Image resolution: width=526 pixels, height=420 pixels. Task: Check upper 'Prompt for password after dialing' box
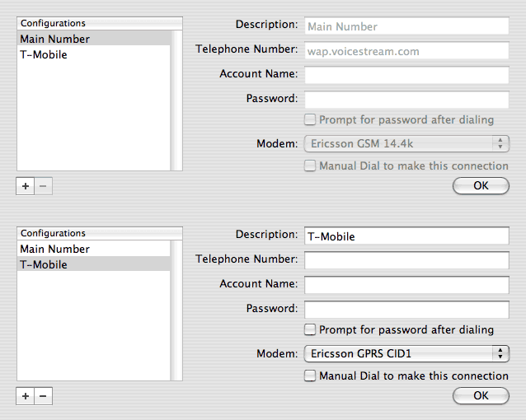310,120
